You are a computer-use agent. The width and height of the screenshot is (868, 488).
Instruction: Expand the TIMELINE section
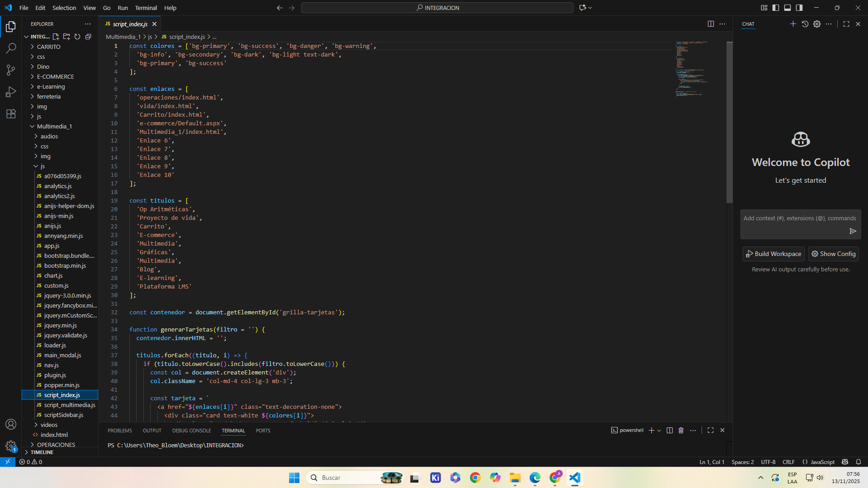point(42,452)
